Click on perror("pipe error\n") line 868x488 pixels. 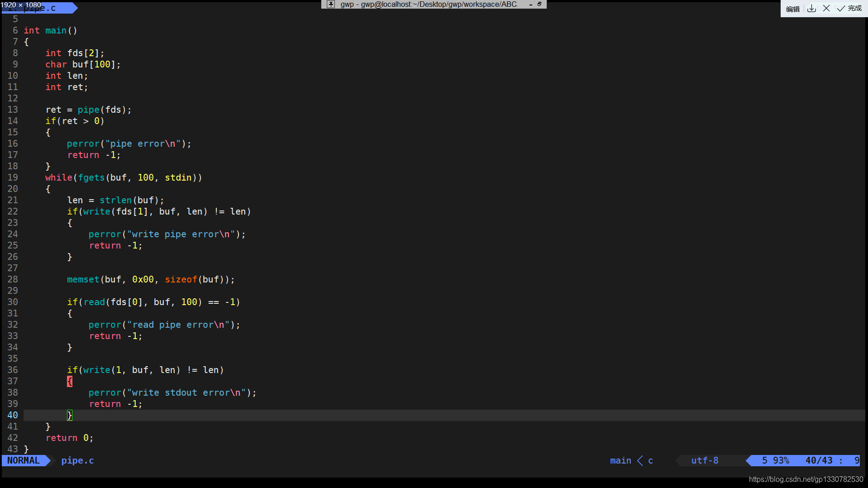(129, 144)
